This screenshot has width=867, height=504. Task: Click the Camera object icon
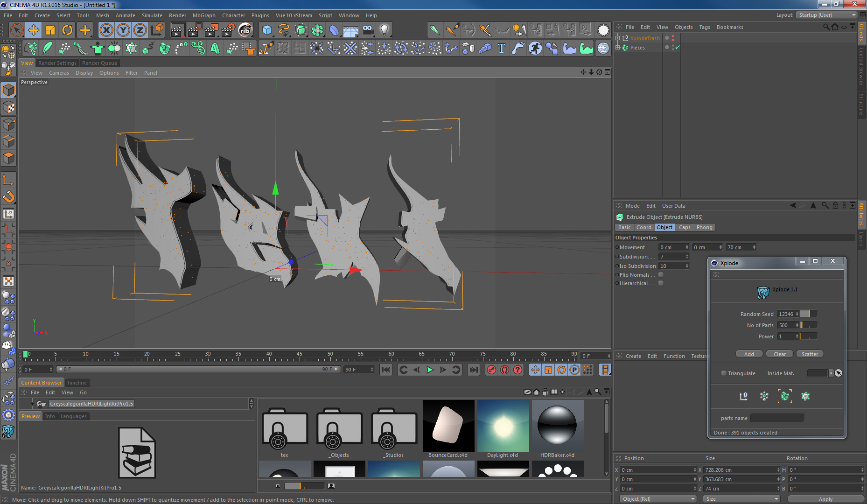pyautogui.click(x=368, y=30)
